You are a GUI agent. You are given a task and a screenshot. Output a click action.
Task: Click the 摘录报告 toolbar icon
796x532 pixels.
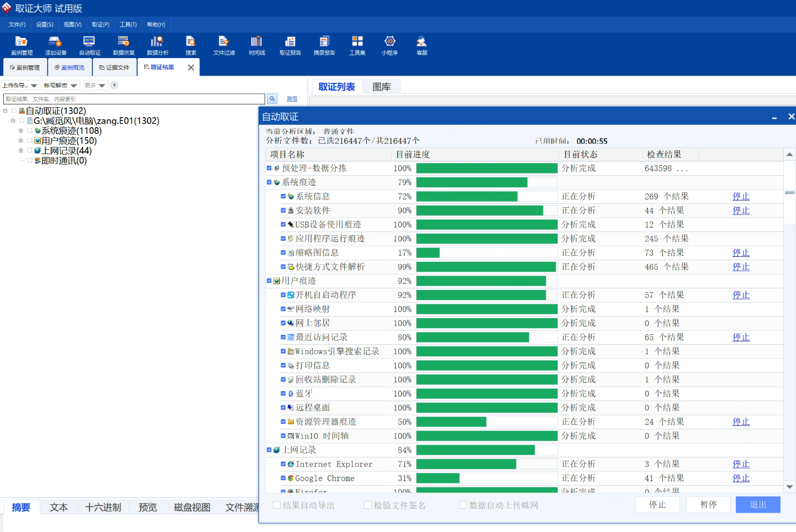324,45
